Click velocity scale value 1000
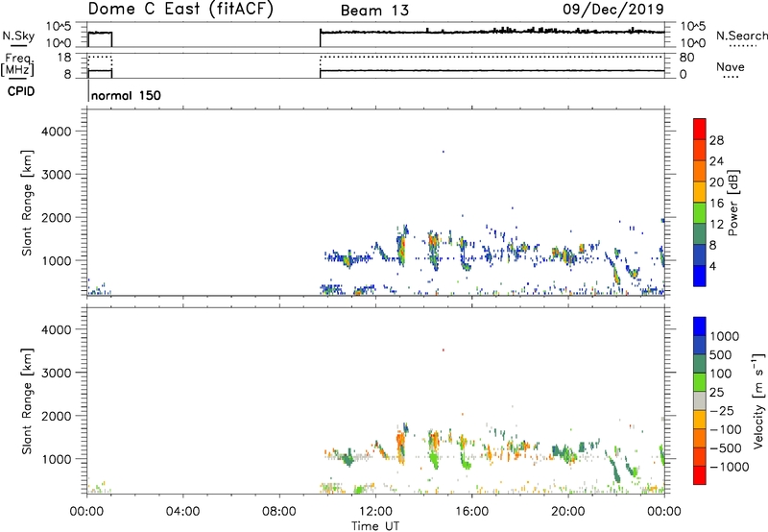This screenshot has width=768, height=532. [725, 336]
